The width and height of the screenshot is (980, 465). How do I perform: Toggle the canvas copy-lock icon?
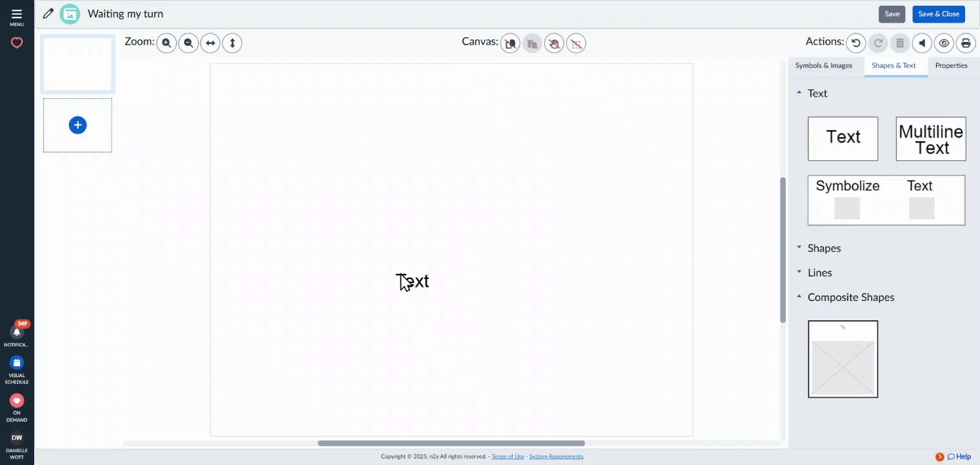[510, 43]
